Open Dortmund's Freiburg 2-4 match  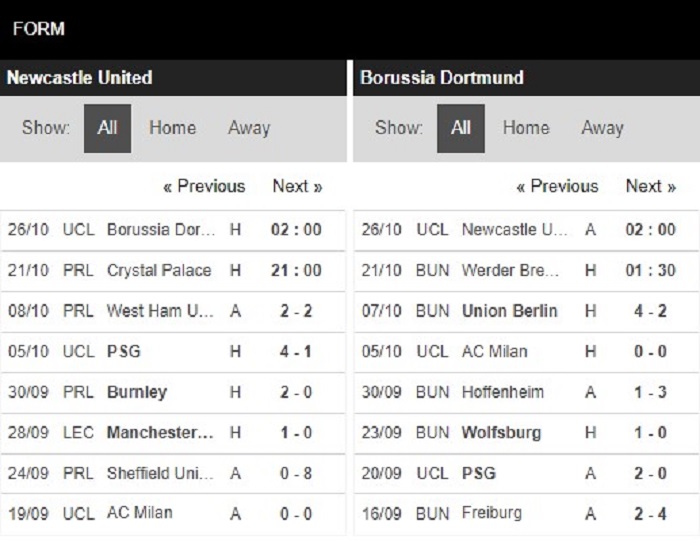coord(526,514)
